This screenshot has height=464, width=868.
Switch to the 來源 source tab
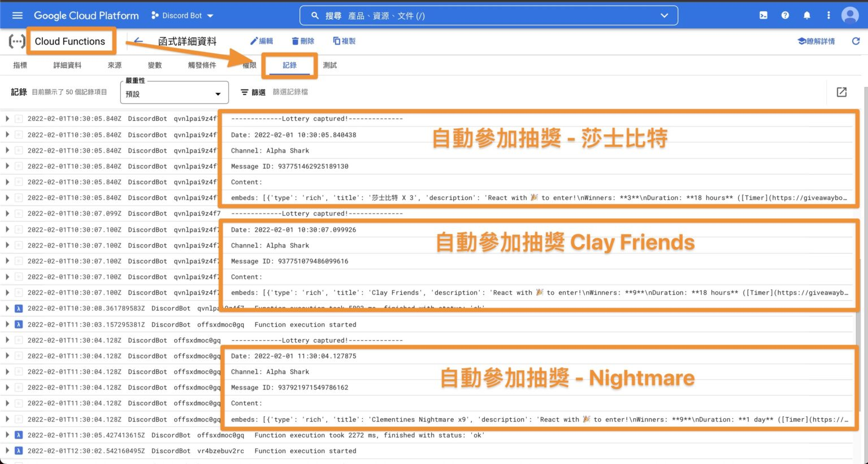115,65
